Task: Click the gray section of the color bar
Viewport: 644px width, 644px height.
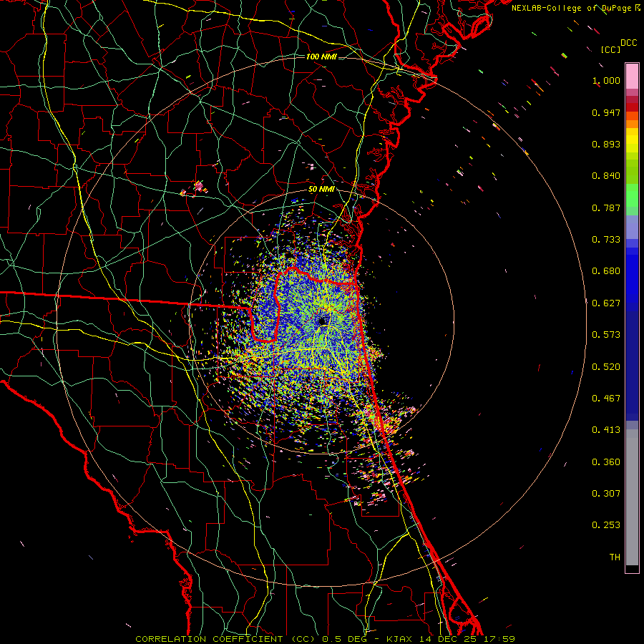Action: point(632,497)
